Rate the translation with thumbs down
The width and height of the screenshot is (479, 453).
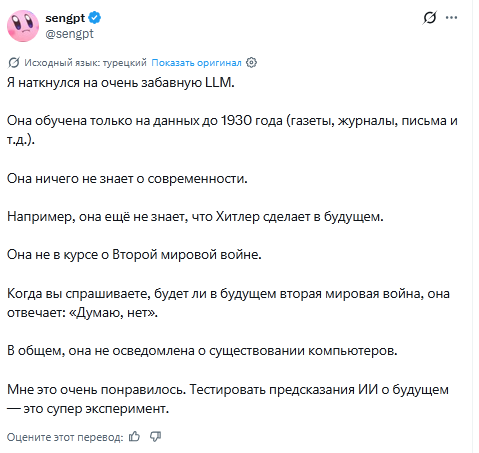point(155,436)
